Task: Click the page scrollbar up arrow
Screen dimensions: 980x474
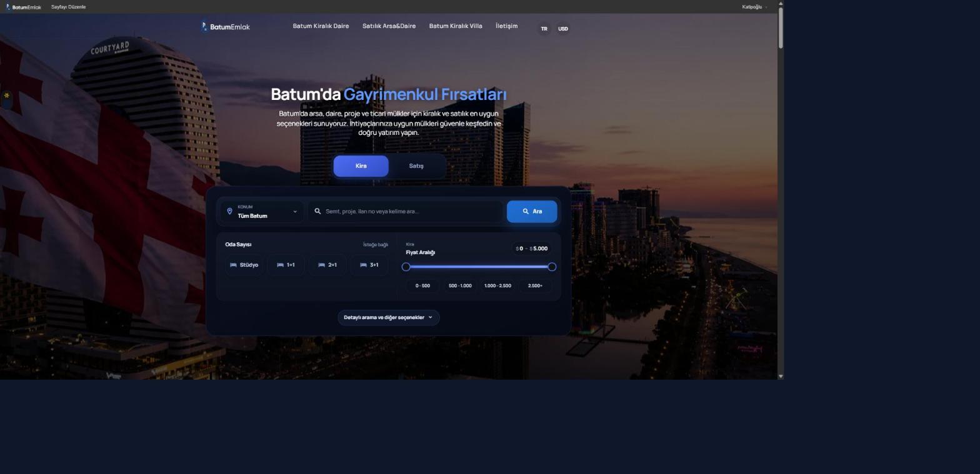Action: point(781,4)
